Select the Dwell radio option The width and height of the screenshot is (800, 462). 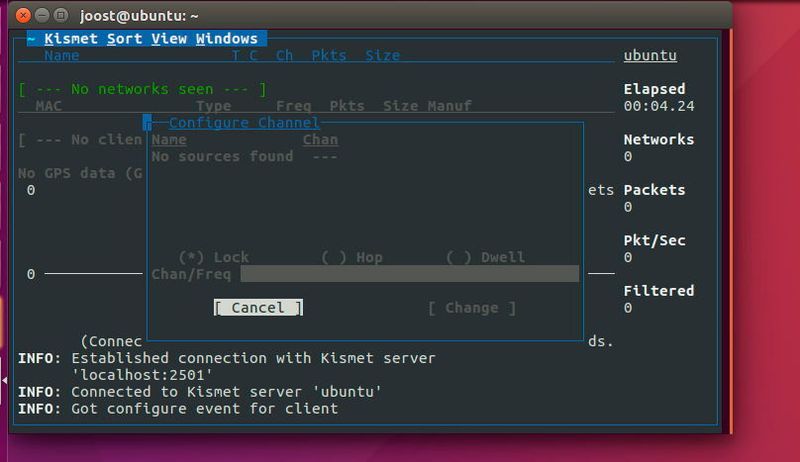pos(485,257)
